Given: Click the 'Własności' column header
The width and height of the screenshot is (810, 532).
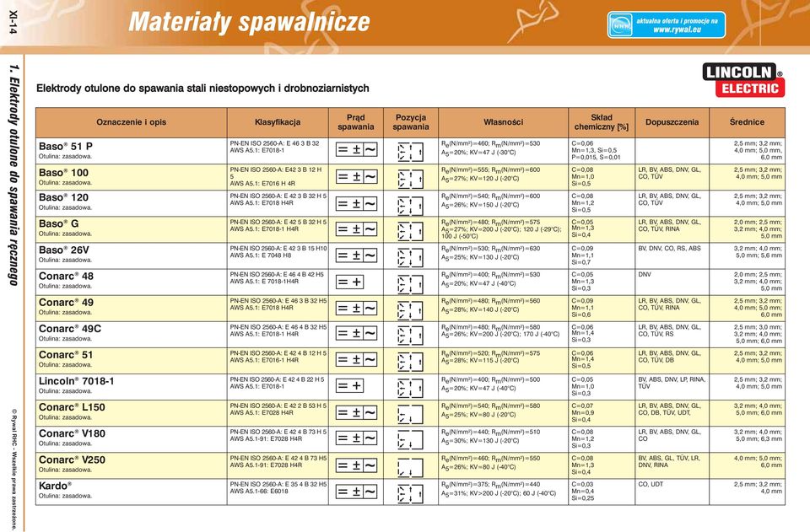Looking at the screenshot, I should click(503, 122).
